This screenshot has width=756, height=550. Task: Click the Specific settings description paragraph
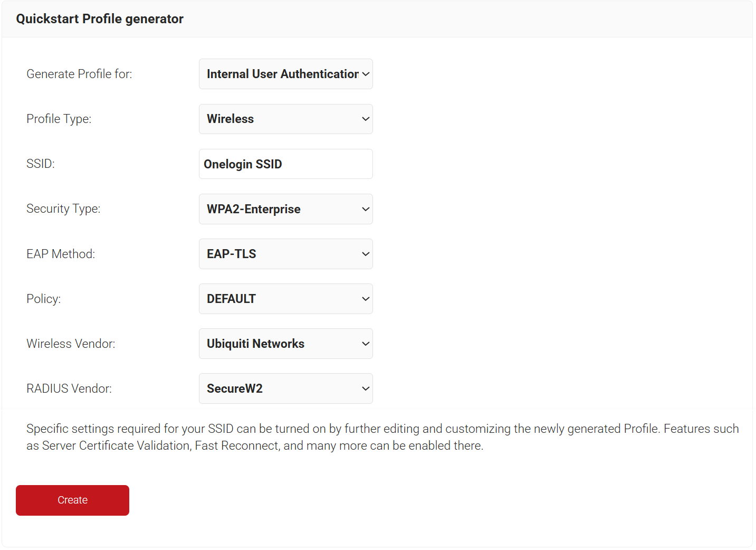coord(382,437)
